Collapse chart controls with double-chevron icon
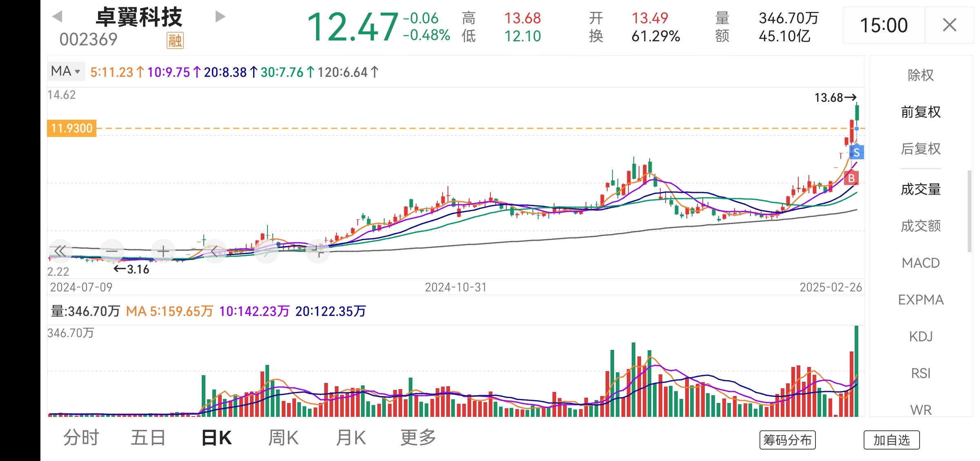Viewport: 980px width, 461px height. click(x=60, y=251)
